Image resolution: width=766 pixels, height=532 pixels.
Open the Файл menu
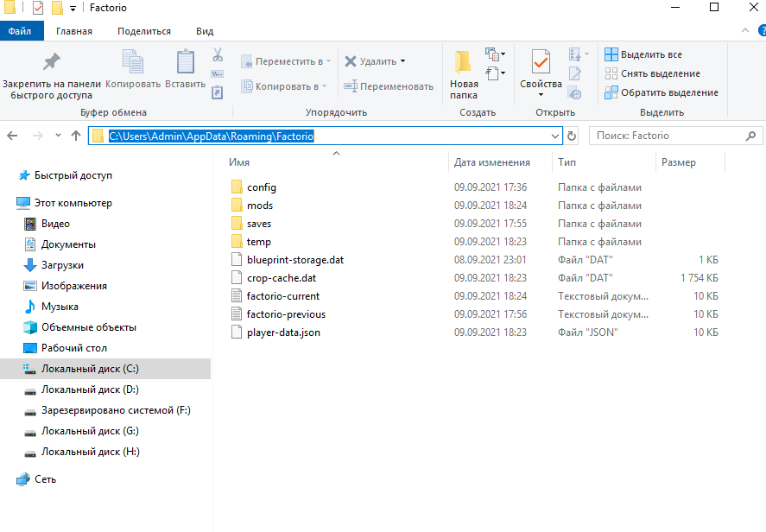[x=20, y=31]
